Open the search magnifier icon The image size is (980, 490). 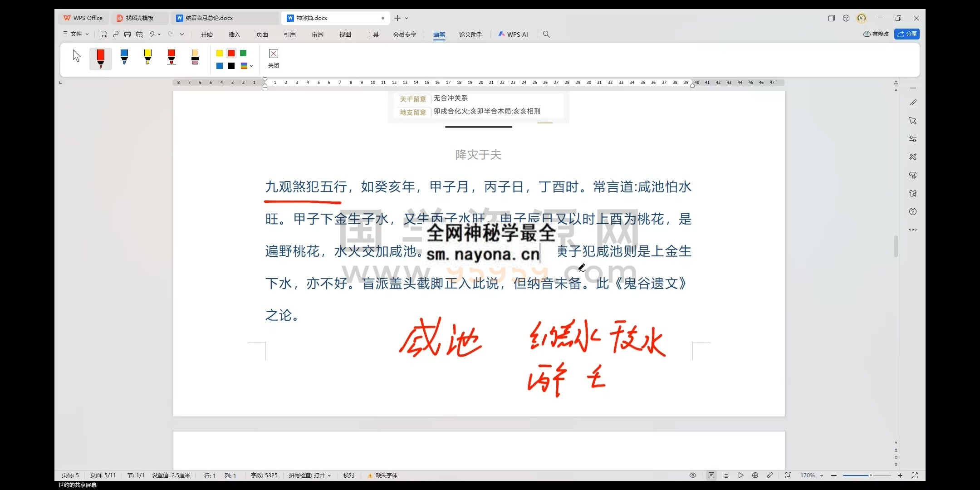(x=546, y=34)
